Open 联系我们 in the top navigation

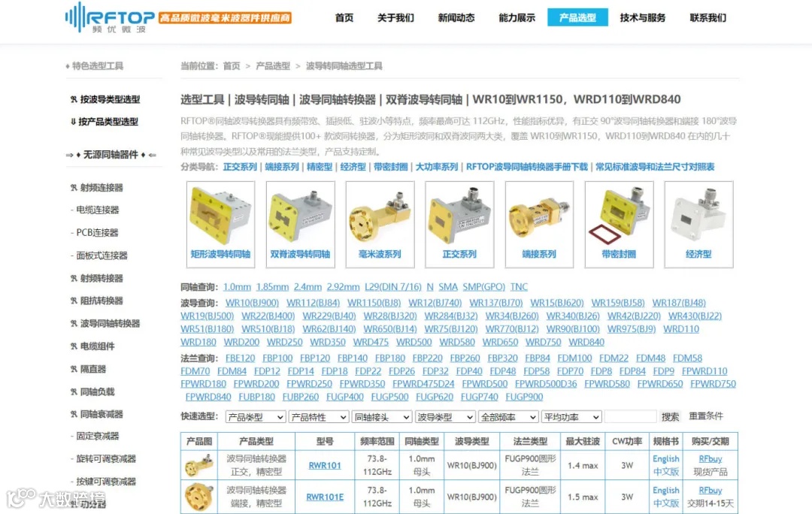[x=708, y=17]
